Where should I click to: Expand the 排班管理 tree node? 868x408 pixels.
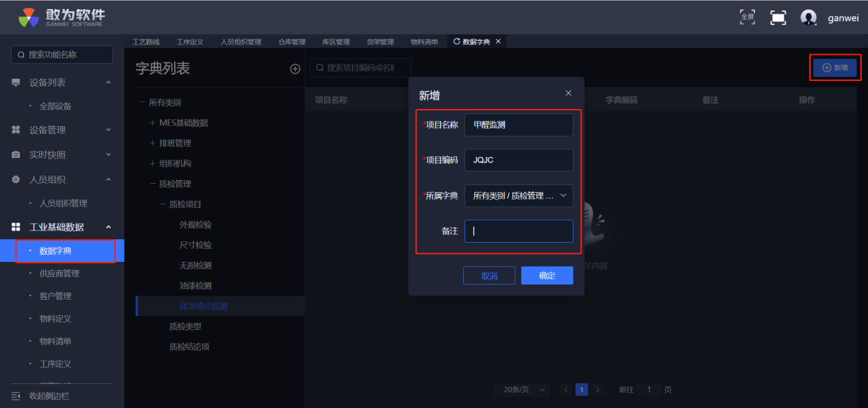pos(153,143)
